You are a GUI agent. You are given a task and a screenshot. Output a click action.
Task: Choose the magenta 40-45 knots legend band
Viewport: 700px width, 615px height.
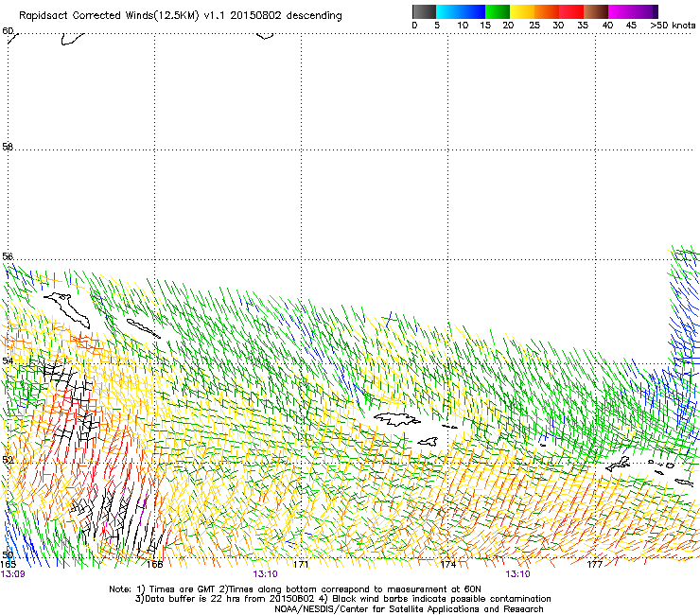coord(621,11)
